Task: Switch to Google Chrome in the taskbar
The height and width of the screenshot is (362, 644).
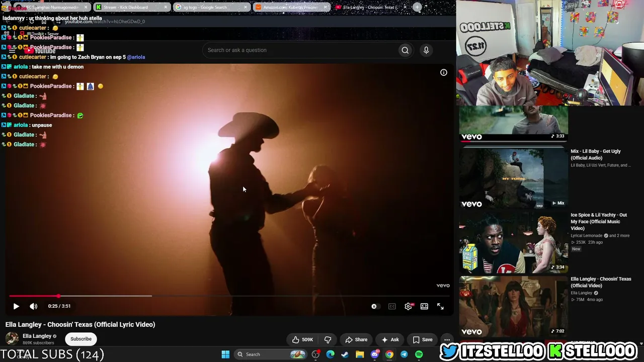Action: point(389,354)
